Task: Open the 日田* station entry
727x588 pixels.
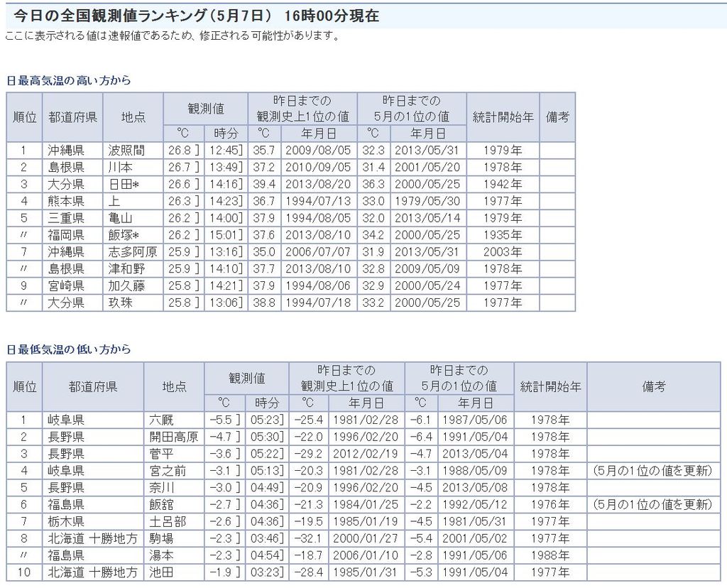Action: (123, 184)
